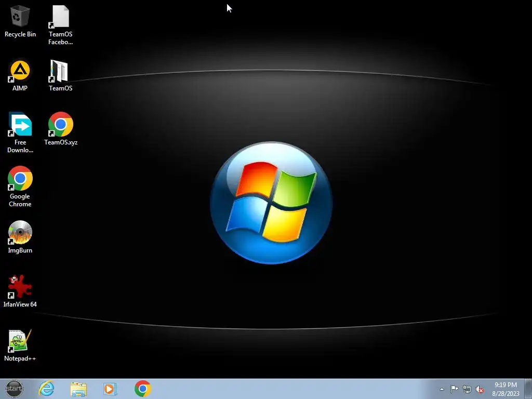
Task: Select the TeamOS Facebook shortcut icon
Action: point(60,25)
